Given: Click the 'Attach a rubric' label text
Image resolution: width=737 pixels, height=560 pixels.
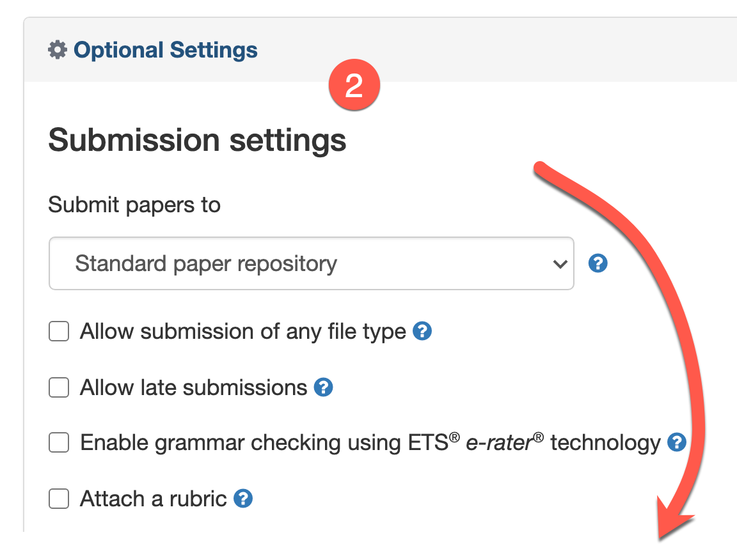Looking at the screenshot, I should [154, 498].
